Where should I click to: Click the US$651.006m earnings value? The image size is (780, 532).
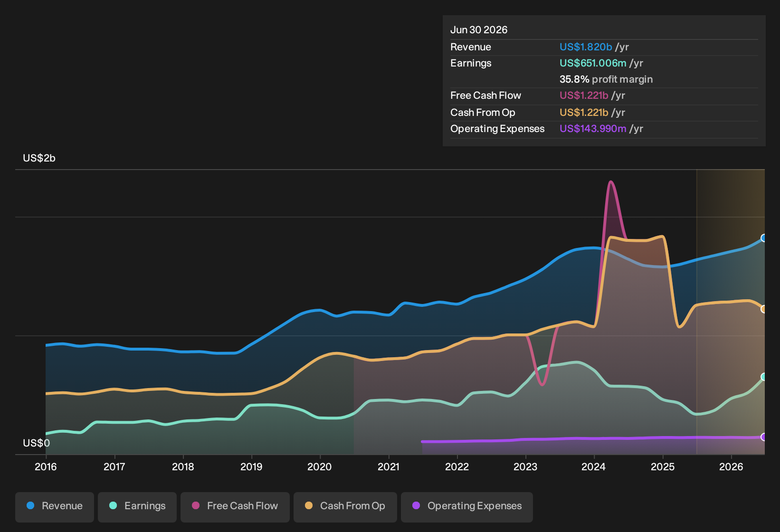593,63
